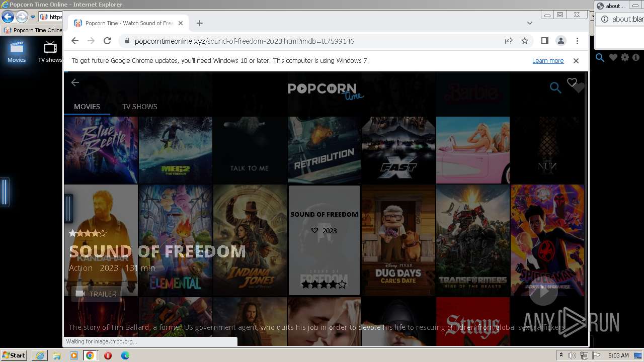The height and width of the screenshot is (362, 644).
Task: Open the Windows Start menu
Action: [14, 355]
